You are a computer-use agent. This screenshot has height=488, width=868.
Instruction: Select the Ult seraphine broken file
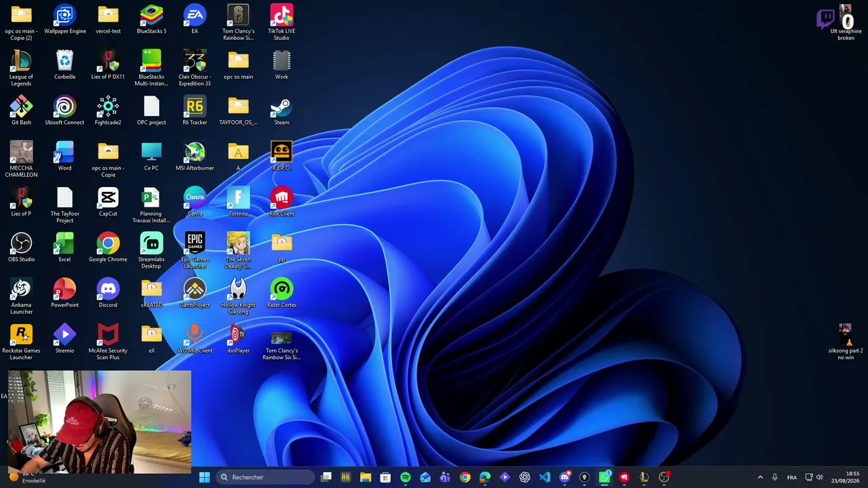846,22
